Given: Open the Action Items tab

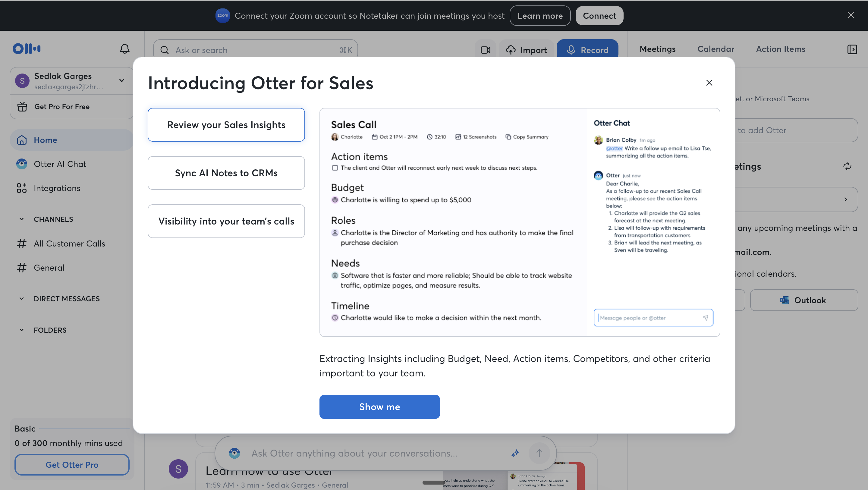Looking at the screenshot, I should (781, 49).
